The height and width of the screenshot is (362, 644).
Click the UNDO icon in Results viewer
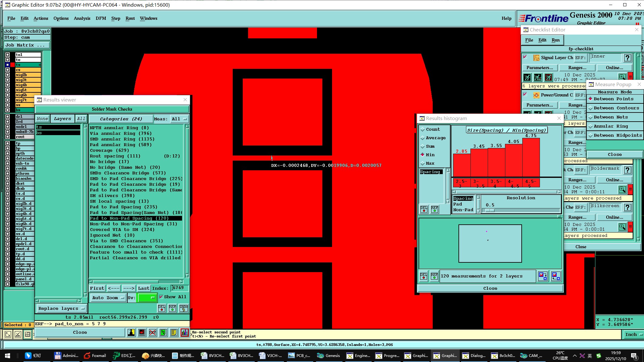[x=184, y=308]
